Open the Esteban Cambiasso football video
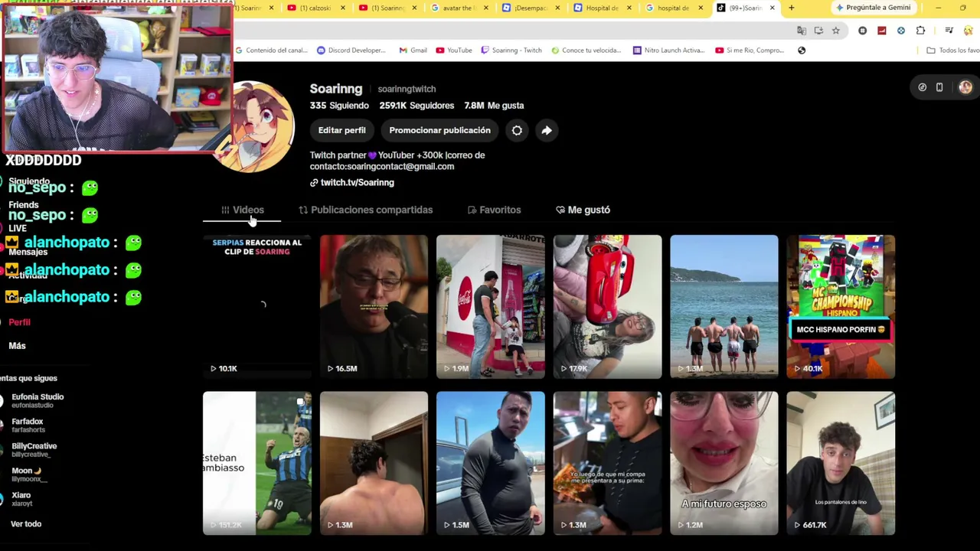This screenshot has height=551, width=980. point(257,463)
